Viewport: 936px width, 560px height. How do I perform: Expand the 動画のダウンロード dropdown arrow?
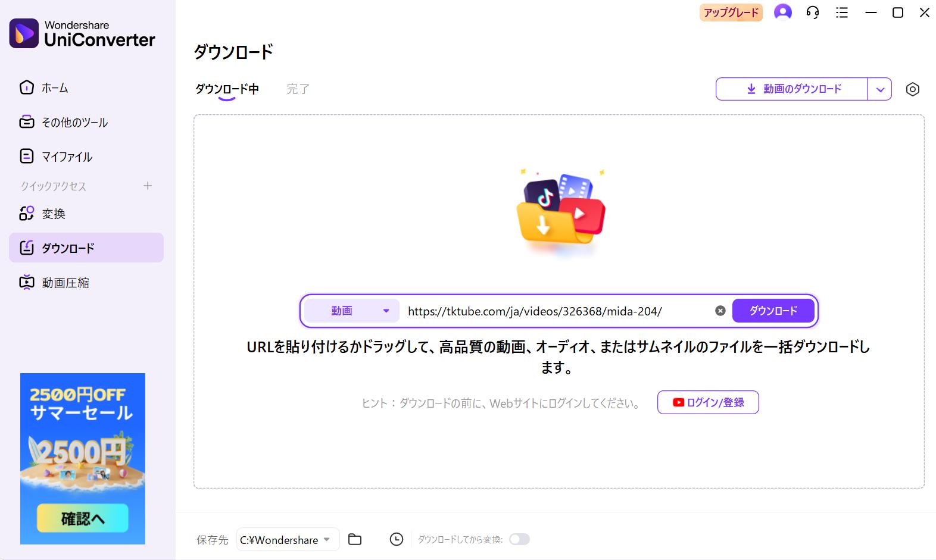(x=880, y=89)
